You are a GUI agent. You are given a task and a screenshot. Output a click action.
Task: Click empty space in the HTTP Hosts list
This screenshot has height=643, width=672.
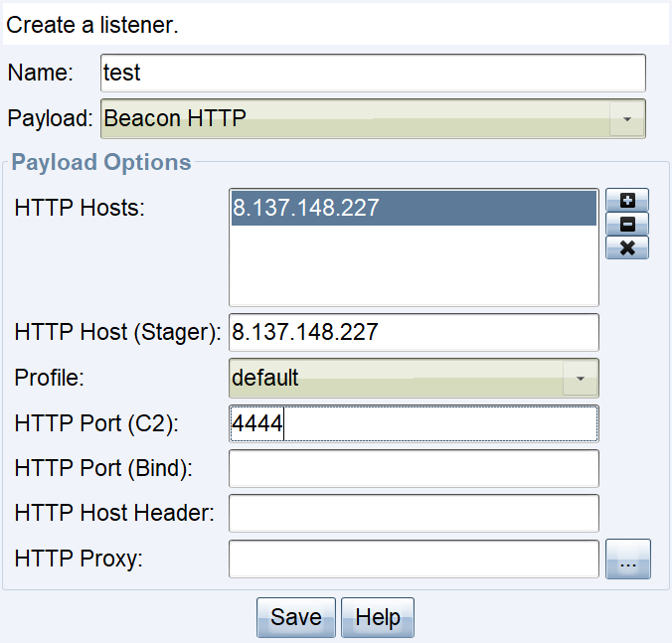(414, 265)
